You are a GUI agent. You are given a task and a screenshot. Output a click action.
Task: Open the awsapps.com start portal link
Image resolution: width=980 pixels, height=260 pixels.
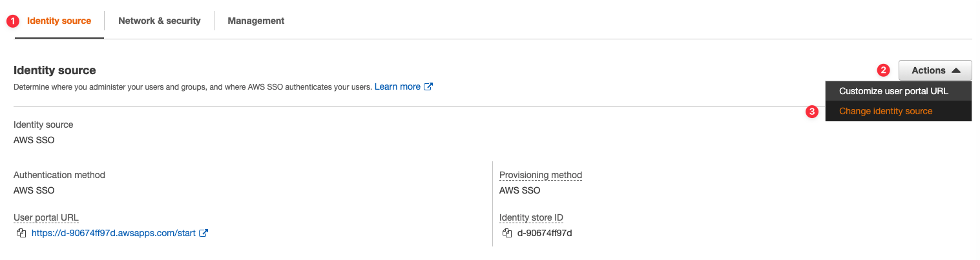113,233
